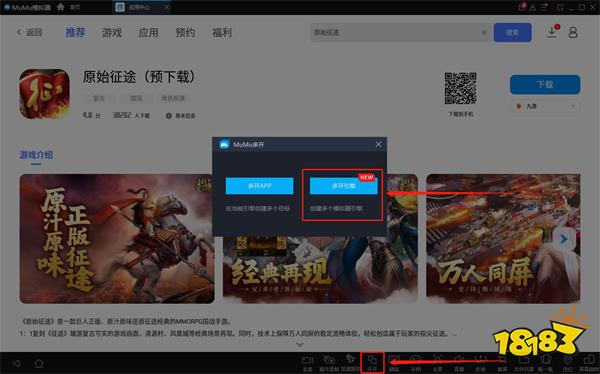
Task: Clear the search field with the X
Action: pos(484,33)
